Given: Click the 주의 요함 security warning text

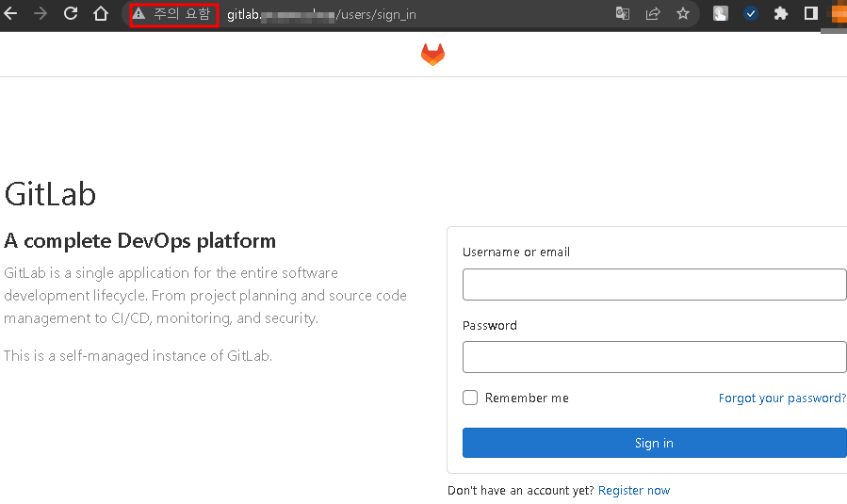Looking at the screenshot, I should pyautogui.click(x=182, y=14).
